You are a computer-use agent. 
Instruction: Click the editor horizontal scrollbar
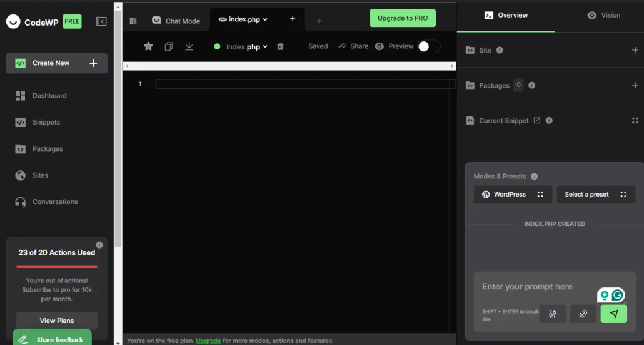[x=289, y=66]
